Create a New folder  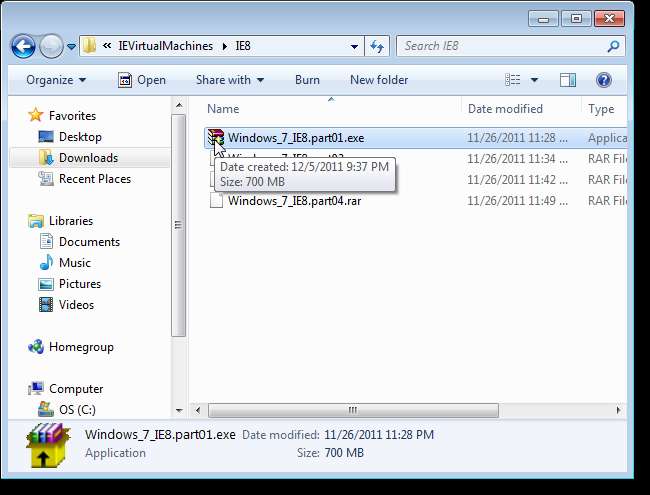[x=379, y=80]
